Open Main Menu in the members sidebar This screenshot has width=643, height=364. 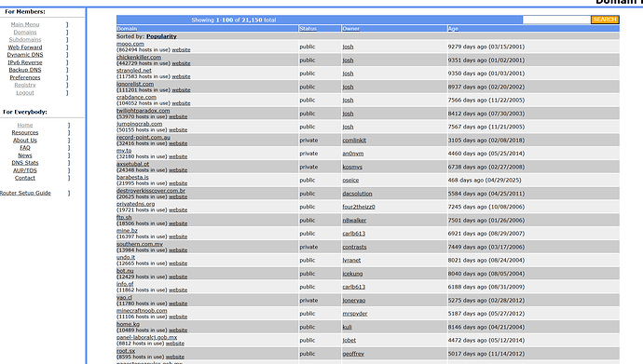pyautogui.click(x=25, y=24)
